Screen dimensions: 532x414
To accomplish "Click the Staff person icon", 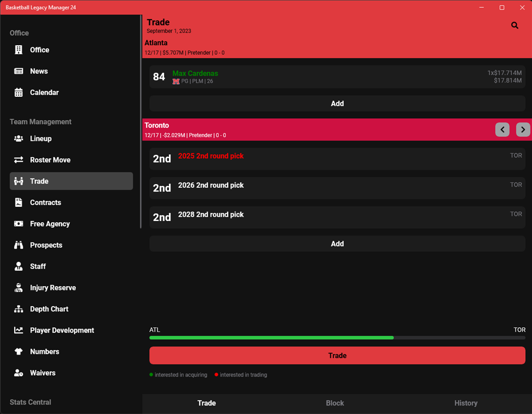I will coord(18,267).
